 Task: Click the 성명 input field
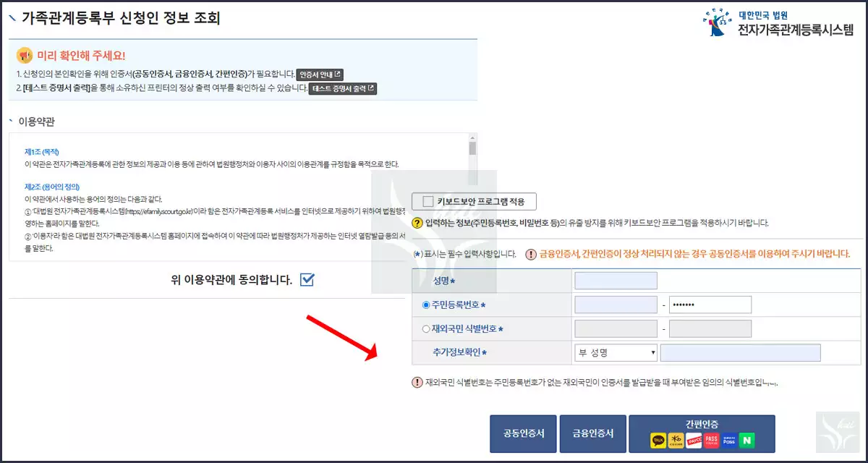(x=616, y=280)
